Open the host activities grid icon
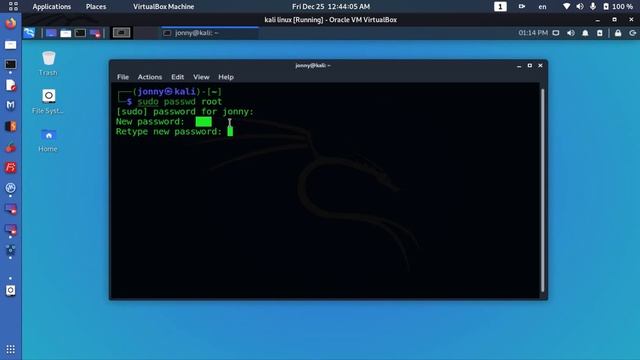640x360 pixels. [x=13, y=6]
